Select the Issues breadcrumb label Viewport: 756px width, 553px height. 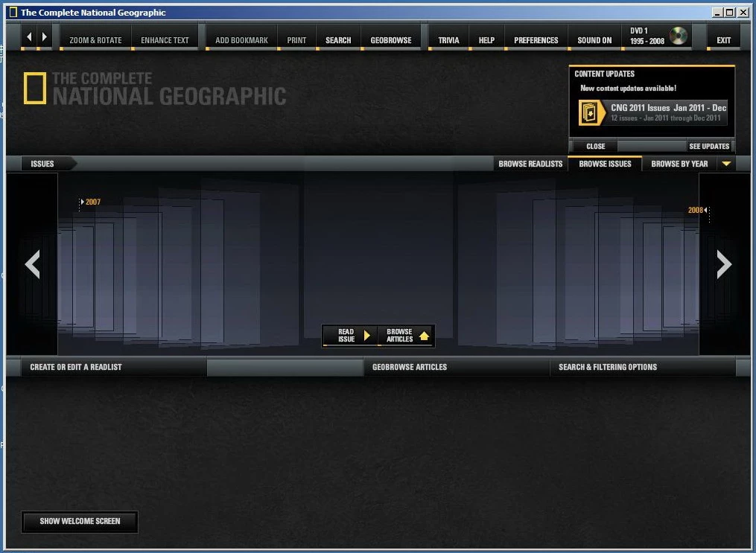[42, 164]
